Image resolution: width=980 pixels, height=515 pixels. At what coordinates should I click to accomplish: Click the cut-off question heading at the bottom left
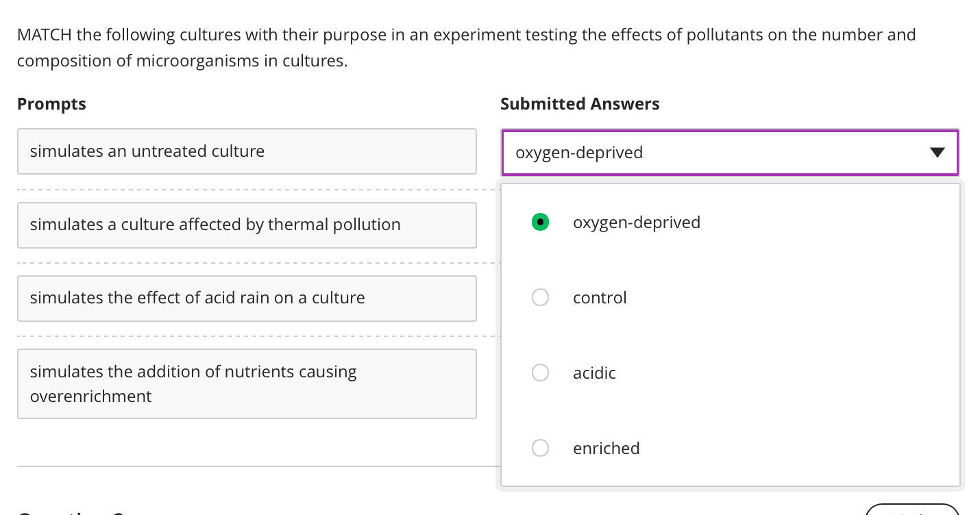click(x=69, y=512)
